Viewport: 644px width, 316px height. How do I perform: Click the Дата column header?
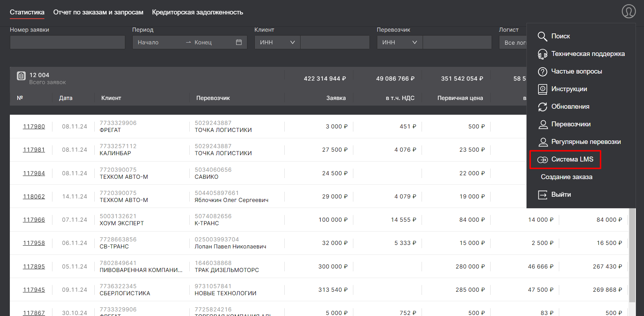pyautogui.click(x=65, y=98)
